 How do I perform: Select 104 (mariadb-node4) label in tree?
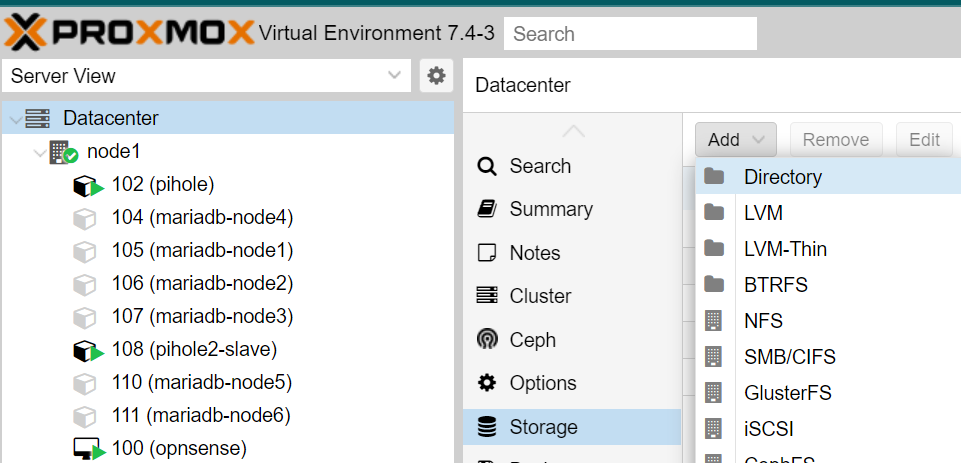[202, 217]
